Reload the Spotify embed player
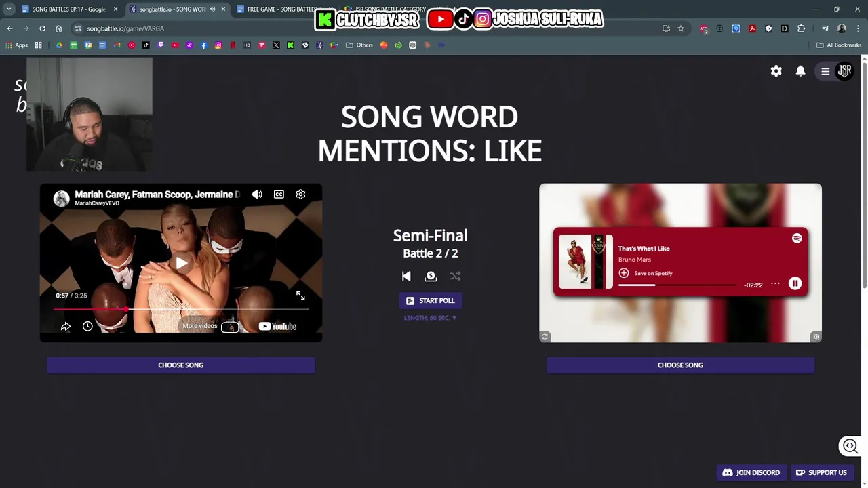The image size is (868, 488). pos(545,337)
